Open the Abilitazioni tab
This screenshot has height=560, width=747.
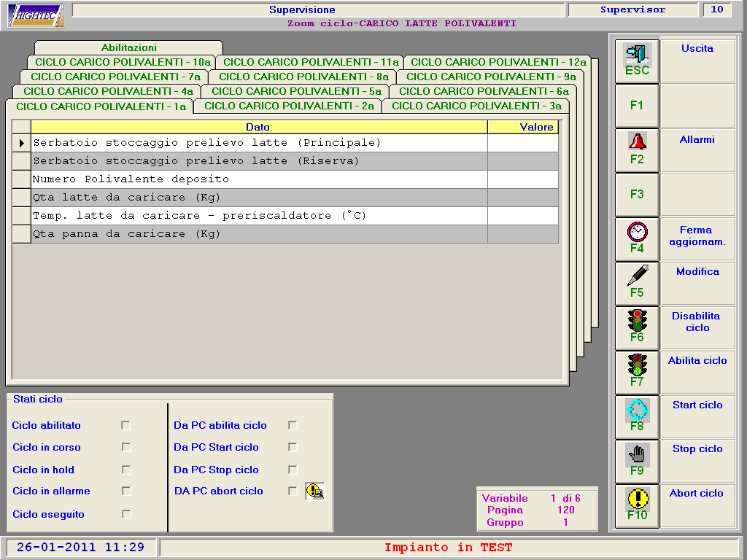(128, 47)
